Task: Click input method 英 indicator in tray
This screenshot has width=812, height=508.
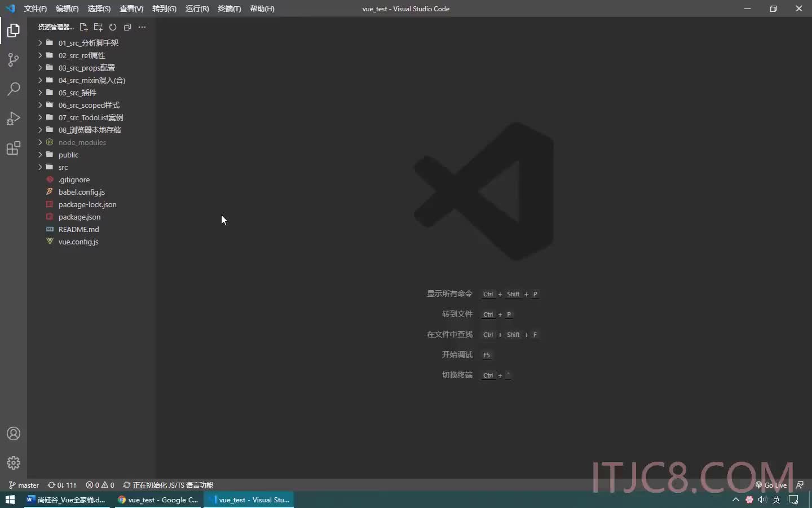Action: click(x=776, y=500)
